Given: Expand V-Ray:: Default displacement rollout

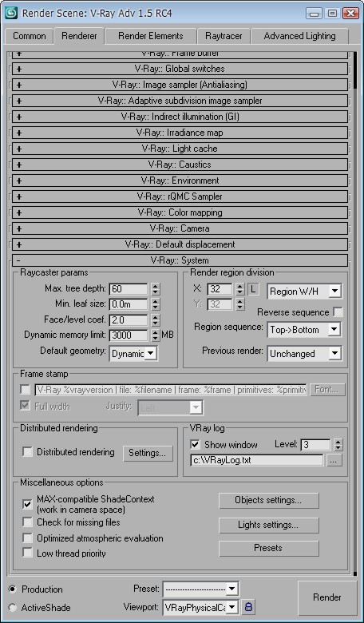Looking at the screenshot, I should (x=180, y=244).
